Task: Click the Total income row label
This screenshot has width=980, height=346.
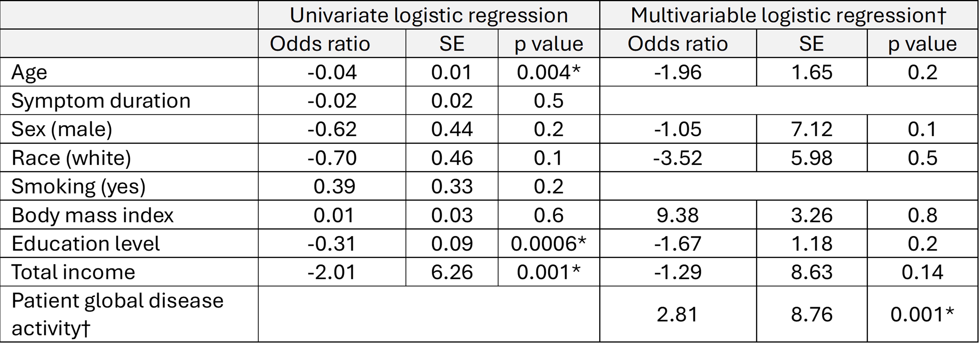Action: point(73,272)
